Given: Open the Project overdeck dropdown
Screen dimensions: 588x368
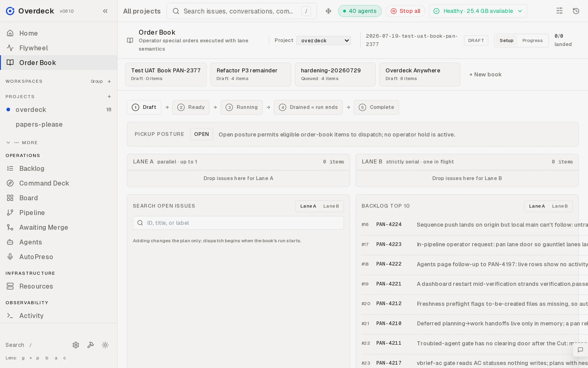Looking at the screenshot, I should pos(323,40).
